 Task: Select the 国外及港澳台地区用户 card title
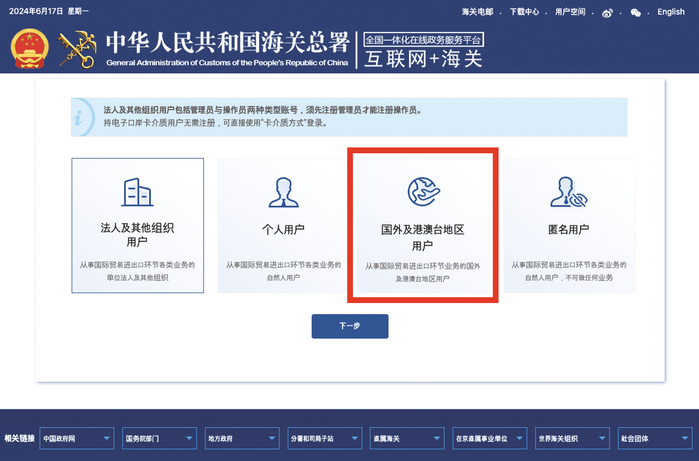pyautogui.click(x=423, y=238)
